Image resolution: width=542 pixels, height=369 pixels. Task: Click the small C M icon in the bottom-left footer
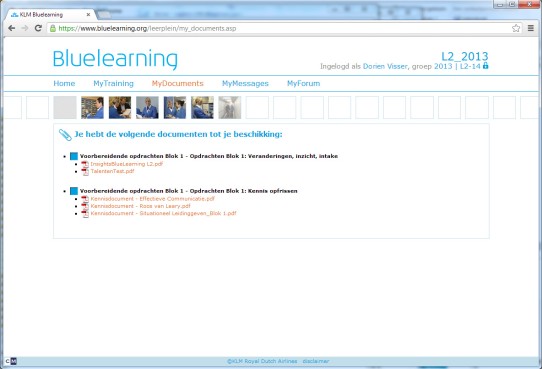click(11, 361)
